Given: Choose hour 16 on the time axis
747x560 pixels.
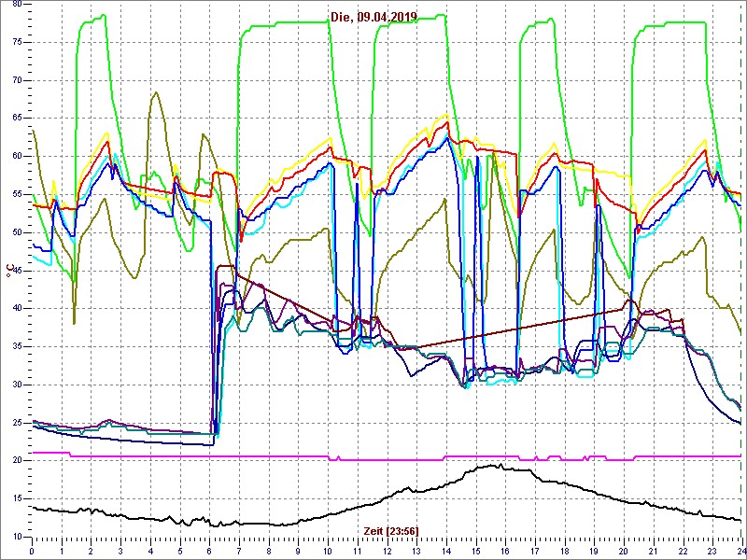Looking at the screenshot, I should pos(506,551).
